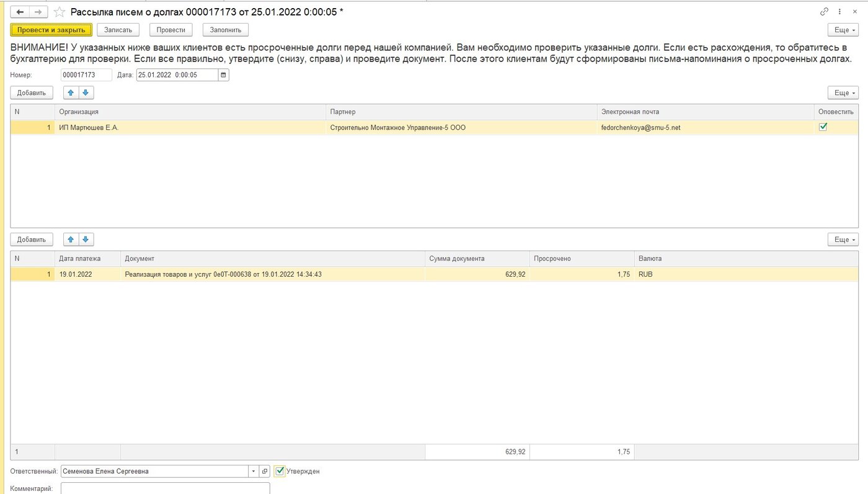
Task: Move debt row up in bottom table
Action: click(x=71, y=240)
